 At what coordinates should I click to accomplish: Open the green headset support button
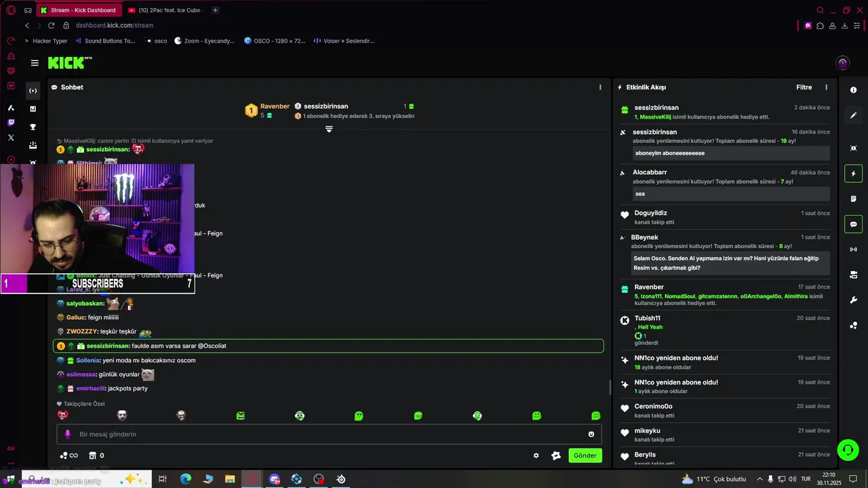pos(847,449)
